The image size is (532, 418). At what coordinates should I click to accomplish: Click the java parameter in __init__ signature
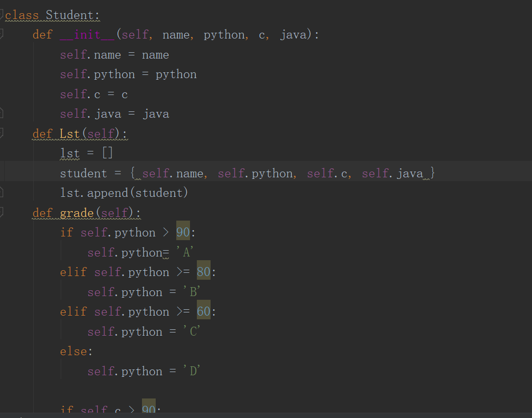(x=293, y=35)
